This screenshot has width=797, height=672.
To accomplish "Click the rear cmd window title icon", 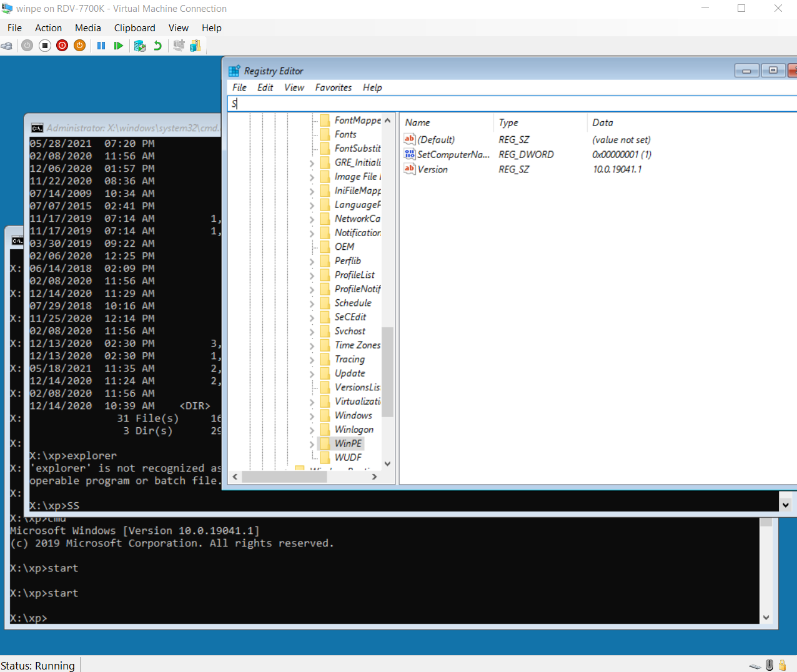I will [x=17, y=240].
